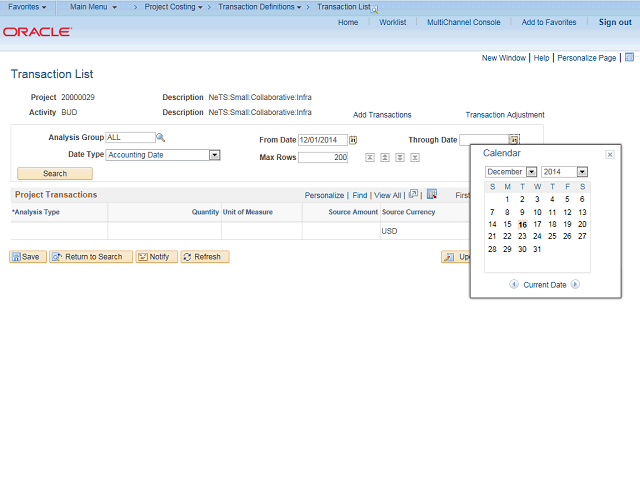Select December 1 in the calendar

coord(507,199)
